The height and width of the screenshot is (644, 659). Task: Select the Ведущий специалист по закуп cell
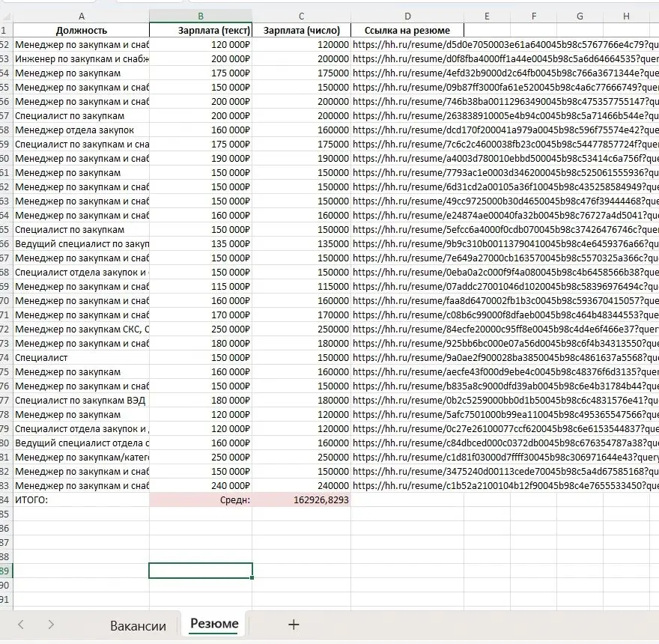pyautogui.click(x=81, y=244)
